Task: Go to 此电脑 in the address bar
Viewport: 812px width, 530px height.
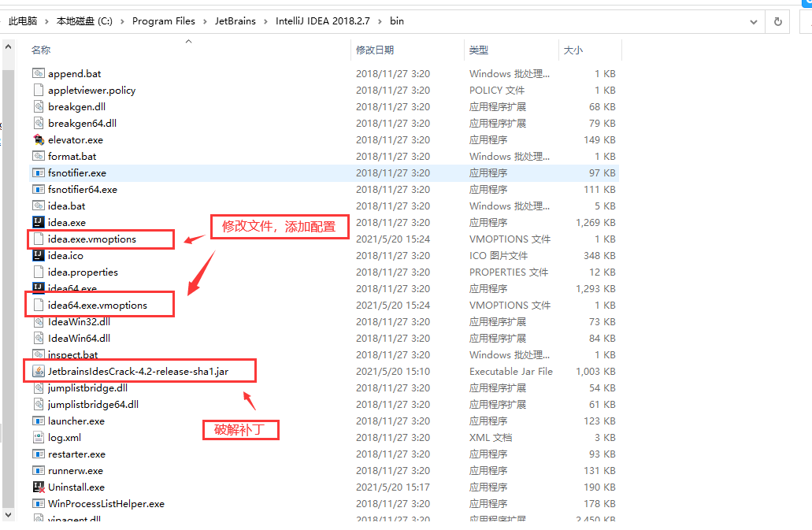Action: coord(23,21)
